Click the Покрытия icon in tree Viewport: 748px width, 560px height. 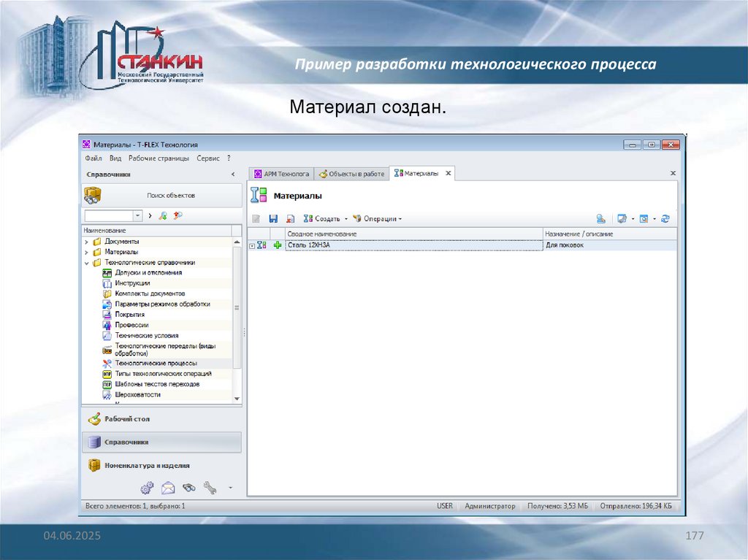pyautogui.click(x=107, y=315)
